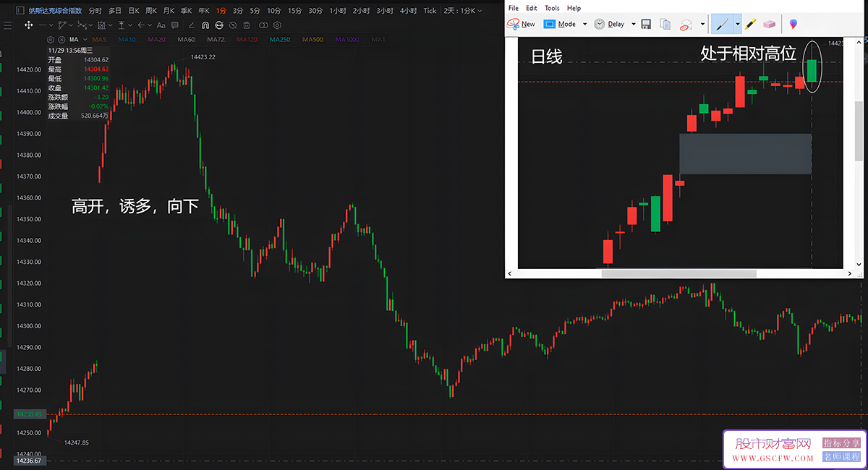Switch to the 15分 timeframe
This screenshot has height=470, width=868.
[x=295, y=11]
